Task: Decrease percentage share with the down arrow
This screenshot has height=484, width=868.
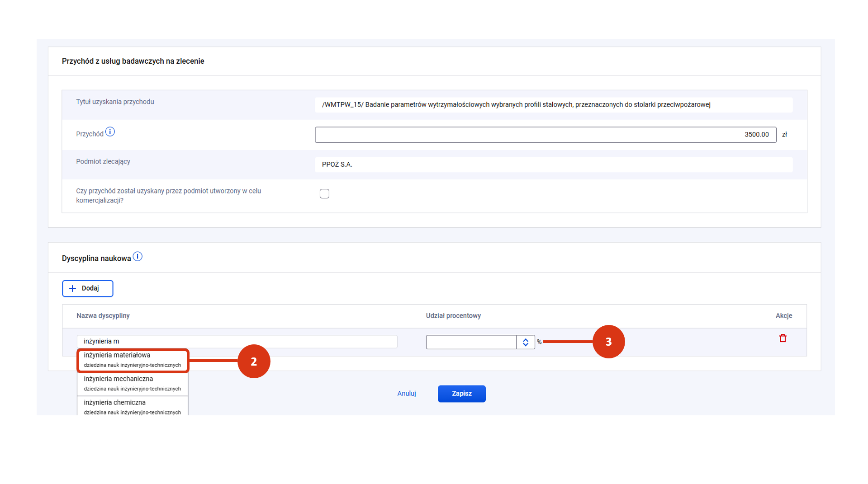Action: pos(526,345)
